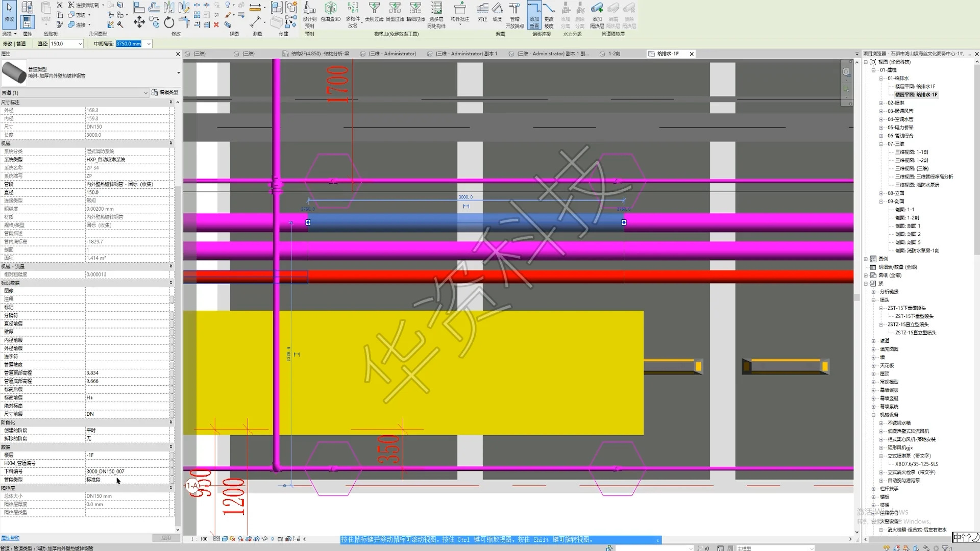Image resolution: width=980 pixels, height=551 pixels.
Task: Click the 3000_DN150_007 value cell
Action: pos(128,471)
